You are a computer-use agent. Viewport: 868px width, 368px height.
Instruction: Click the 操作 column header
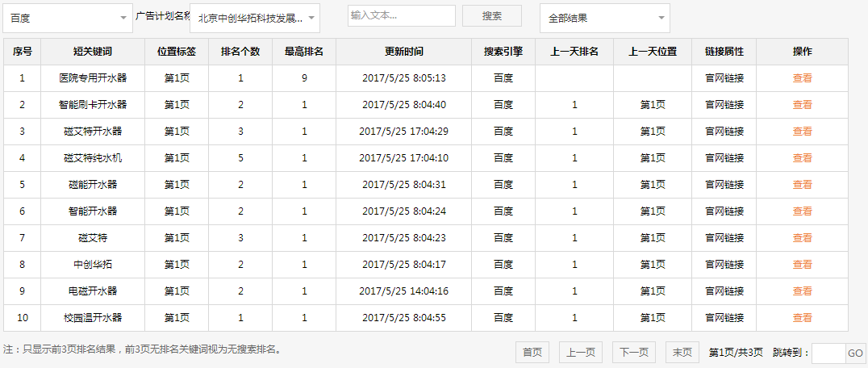coord(802,52)
